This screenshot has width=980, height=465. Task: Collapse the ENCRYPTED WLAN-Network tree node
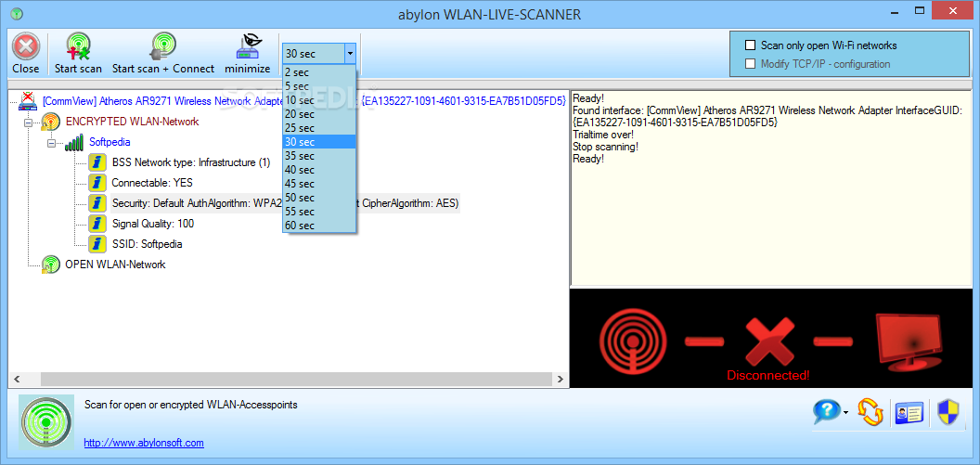pos(28,123)
